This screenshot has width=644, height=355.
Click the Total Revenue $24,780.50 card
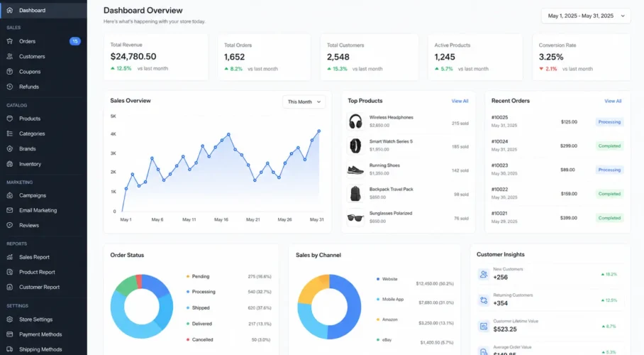point(156,57)
